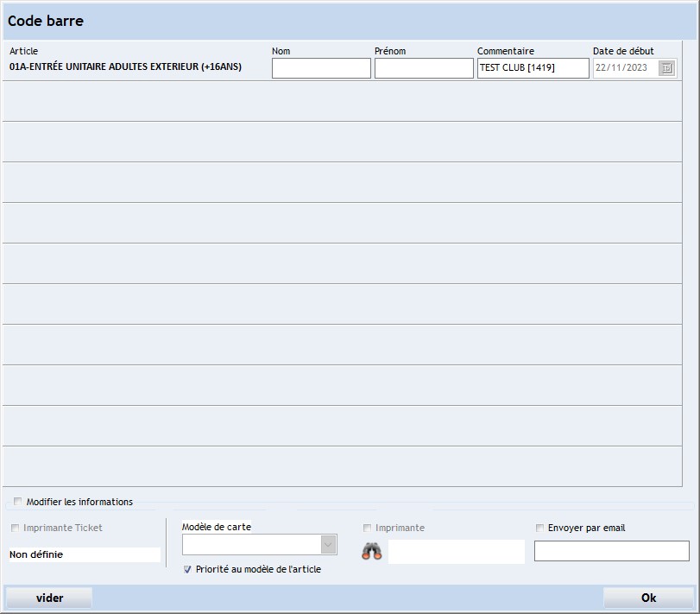Select the article "01A-ENTRÉE UNITAIRE ADULTES EXTERIEUR"
The width and height of the screenshot is (700, 614).
(125, 66)
